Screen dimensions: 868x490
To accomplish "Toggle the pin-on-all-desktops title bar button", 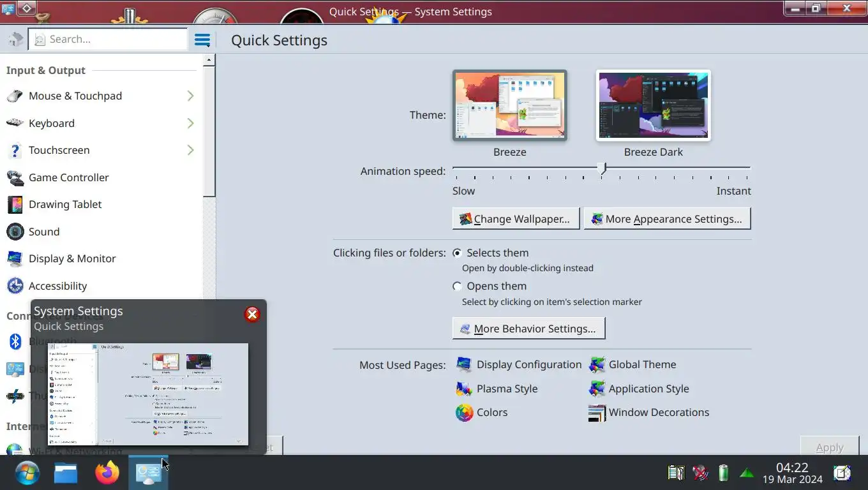I will [27, 8].
